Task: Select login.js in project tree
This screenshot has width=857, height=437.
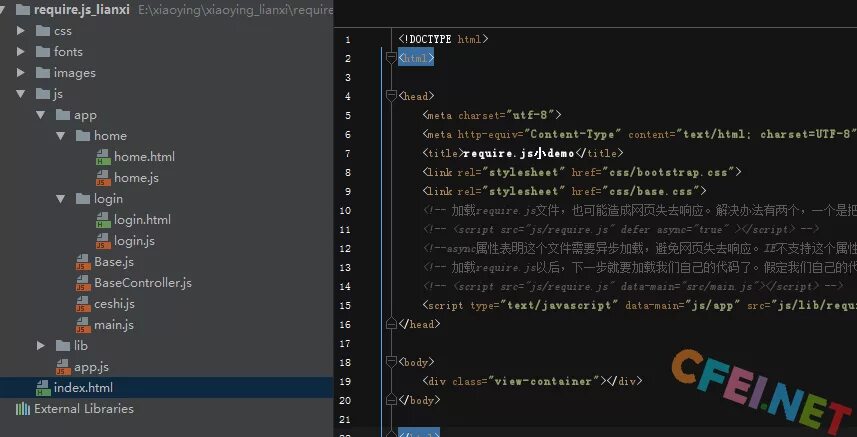Action: click(134, 241)
